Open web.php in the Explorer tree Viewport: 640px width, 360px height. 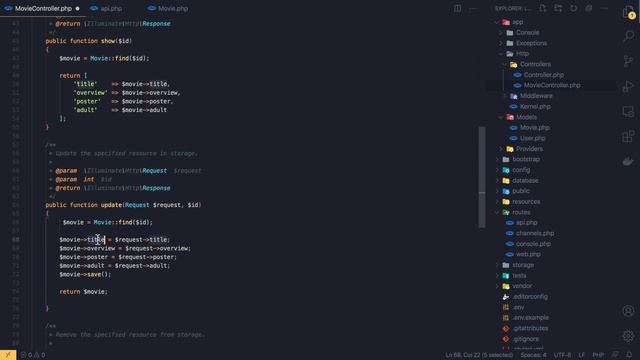pos(528,254)
